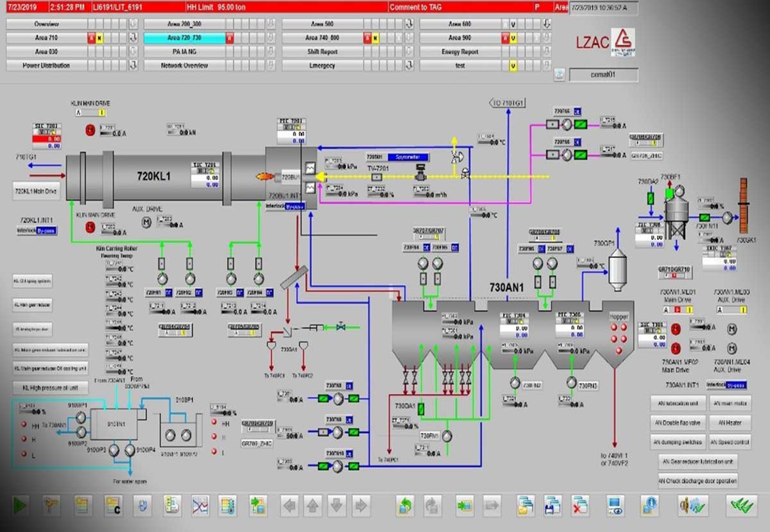This screenshot has height=532, width=770.
Task: Click the AN Speed control button
Action: 730,442
